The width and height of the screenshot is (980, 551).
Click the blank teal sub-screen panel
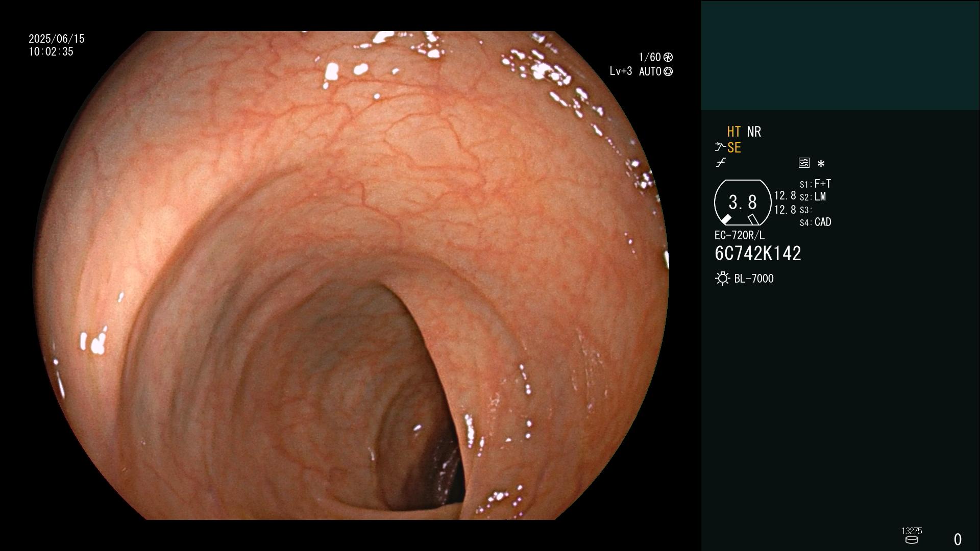(840, 55)
